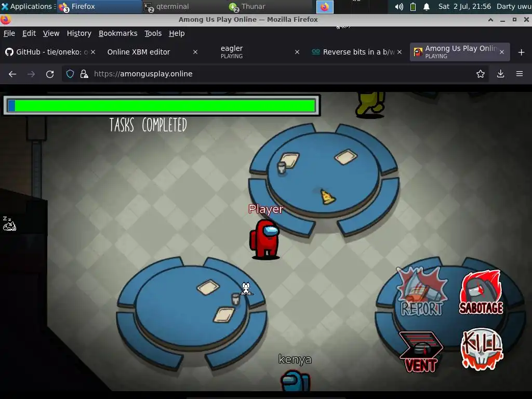Screen dimensions: 532x399
Task: Open the Firefox hamburger application menu
Action: 520,74
